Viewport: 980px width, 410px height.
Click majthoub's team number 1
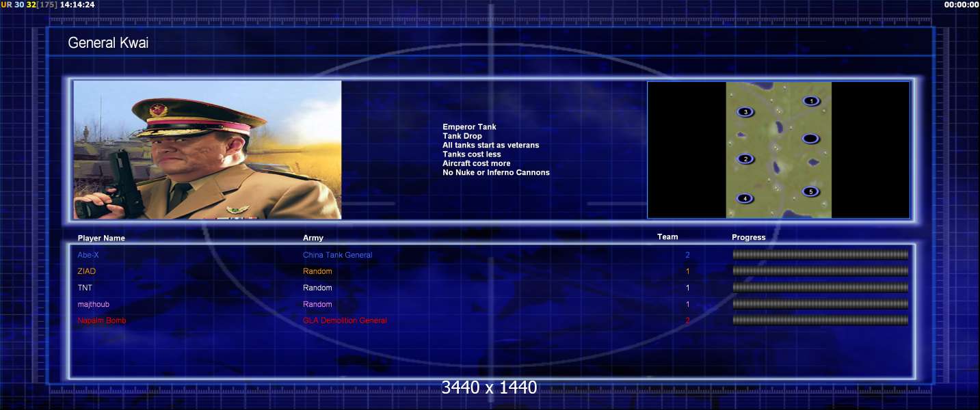[687, 304]
